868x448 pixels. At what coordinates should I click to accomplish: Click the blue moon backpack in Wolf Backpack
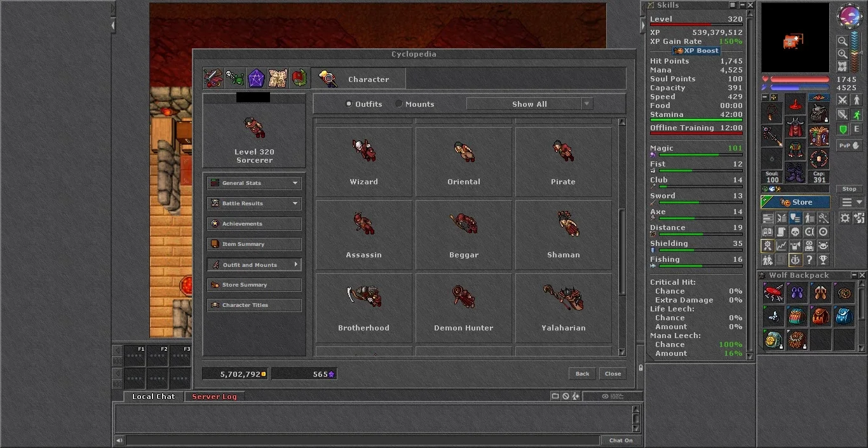[x=844, y=316]
